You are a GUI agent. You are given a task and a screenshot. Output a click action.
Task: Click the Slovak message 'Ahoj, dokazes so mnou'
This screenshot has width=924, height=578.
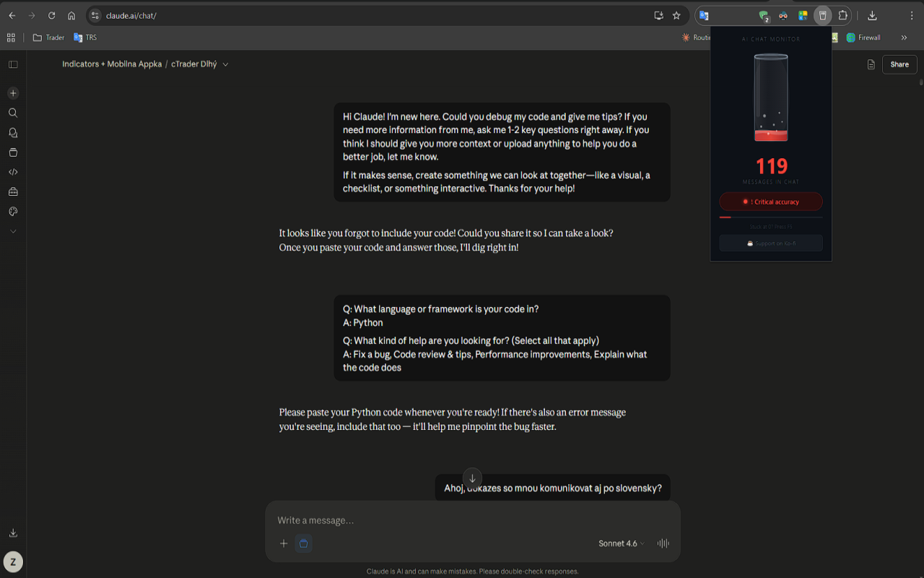(x=553, y=488)
